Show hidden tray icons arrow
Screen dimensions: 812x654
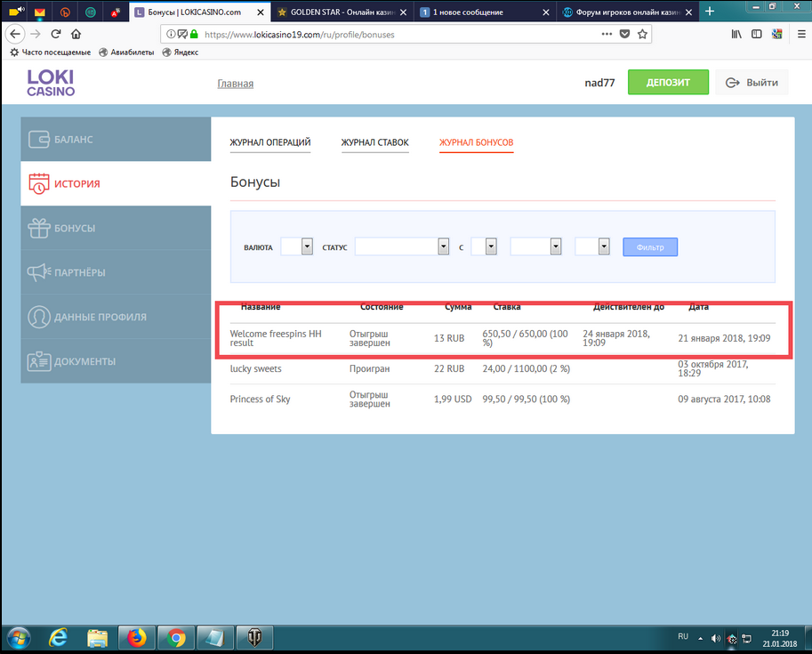700,639
